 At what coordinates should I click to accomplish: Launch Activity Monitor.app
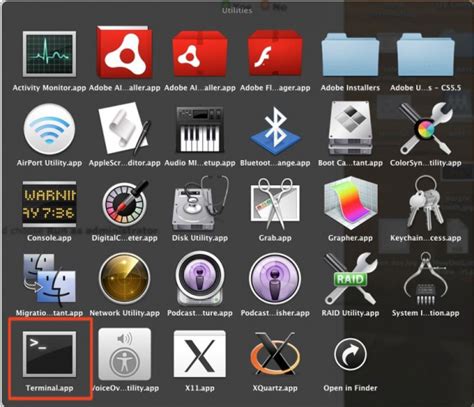pos(49,54)
